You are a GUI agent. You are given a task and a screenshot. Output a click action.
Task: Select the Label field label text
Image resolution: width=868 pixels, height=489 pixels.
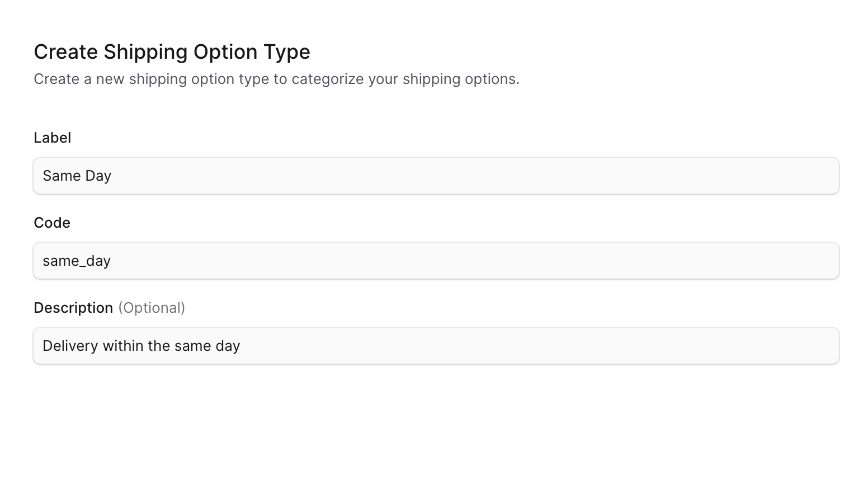(52, 138)
